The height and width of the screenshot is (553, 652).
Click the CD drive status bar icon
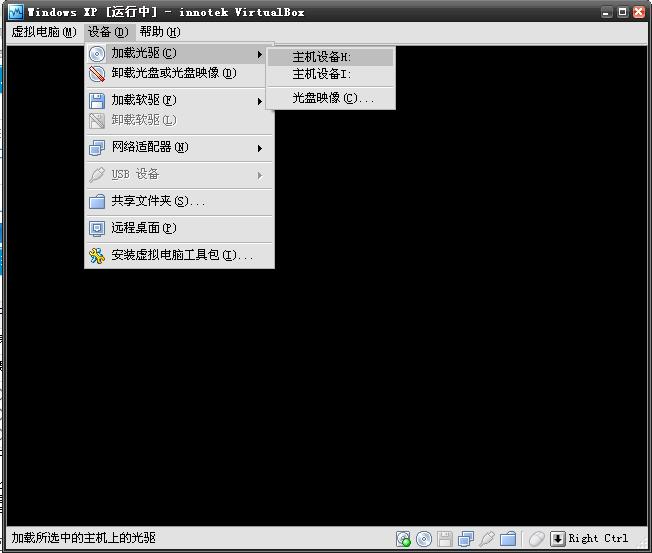pos(424,539)
